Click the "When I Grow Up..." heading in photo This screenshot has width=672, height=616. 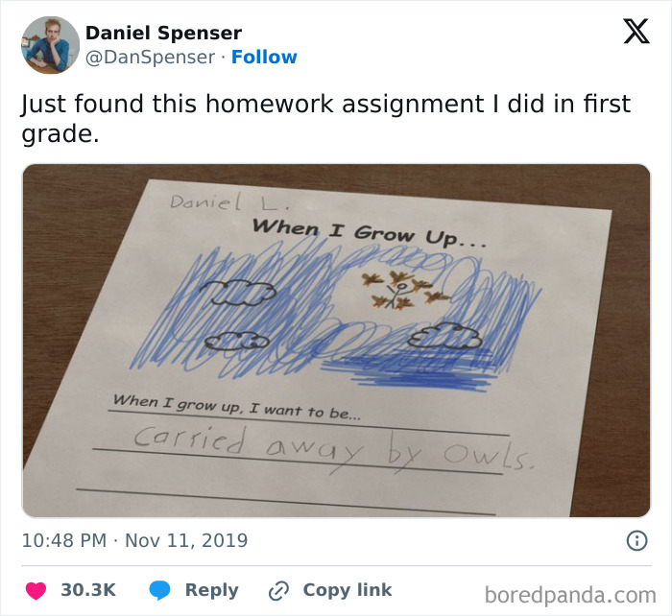click(x=369, y=233)
